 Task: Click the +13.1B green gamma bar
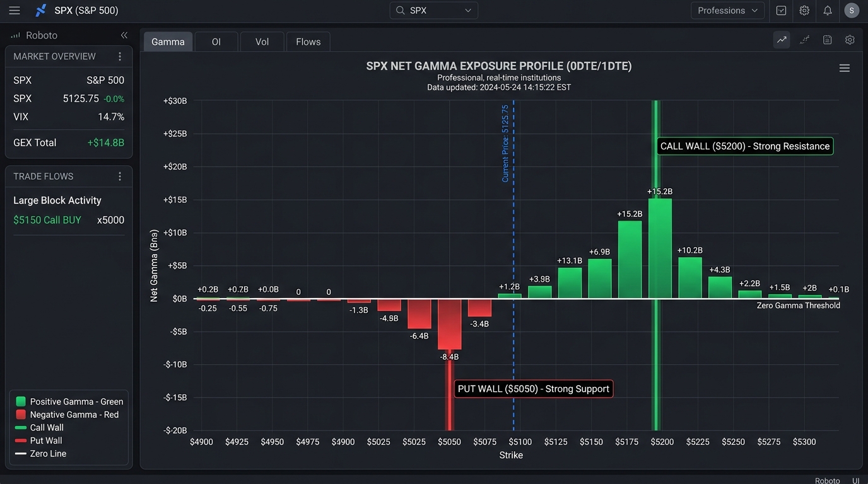570,283
